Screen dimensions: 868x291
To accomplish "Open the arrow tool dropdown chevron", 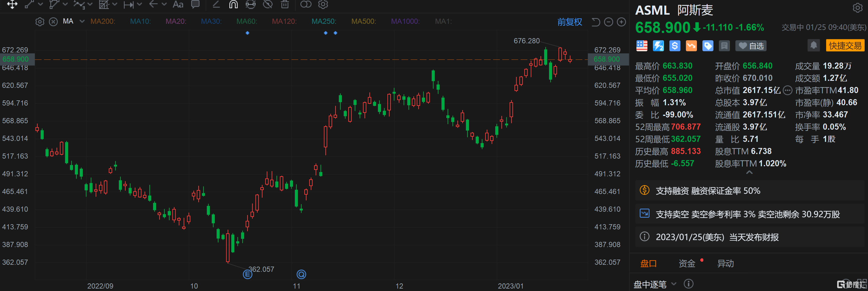I will 164,5.
